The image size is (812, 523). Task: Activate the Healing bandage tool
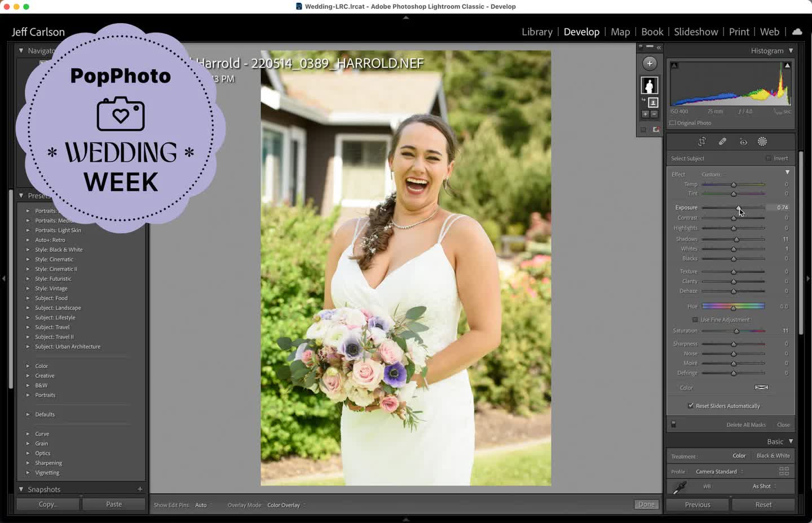point(722,142)
